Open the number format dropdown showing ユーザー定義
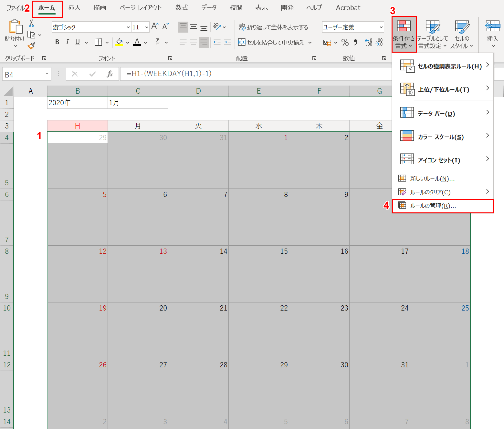504x429 pixels. click(x=381, y=27)
